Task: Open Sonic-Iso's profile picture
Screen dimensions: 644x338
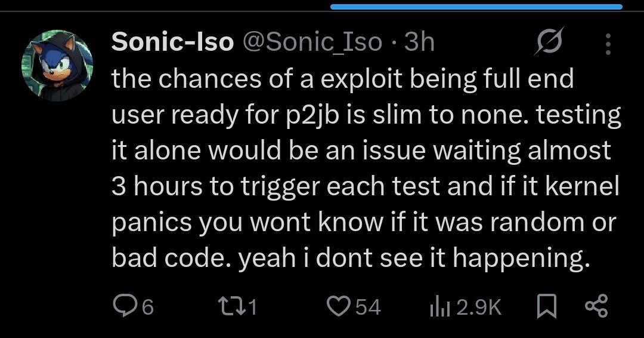Action: click(57, 65)
